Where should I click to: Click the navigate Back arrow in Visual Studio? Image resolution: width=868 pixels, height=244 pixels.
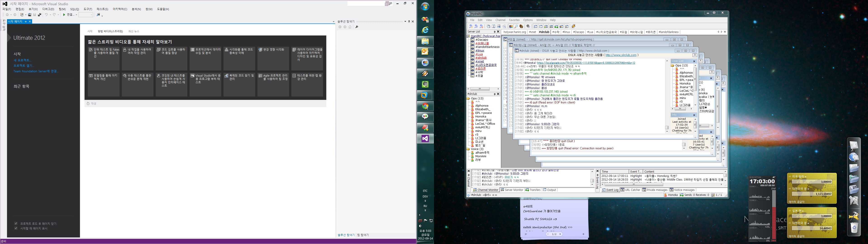coord(7,15)
